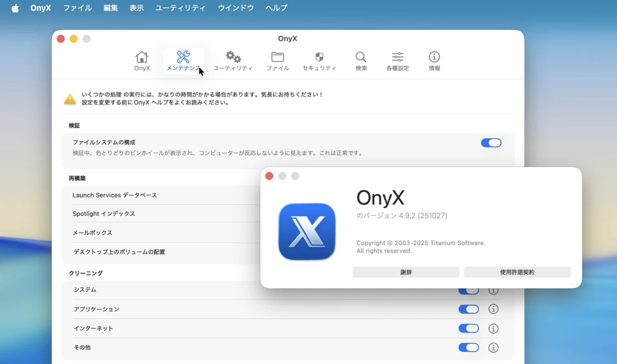The image size is (617, 364).
Task: Disable the ファイルシステムの構成 verification toggle
Action: tap(491, 143)
